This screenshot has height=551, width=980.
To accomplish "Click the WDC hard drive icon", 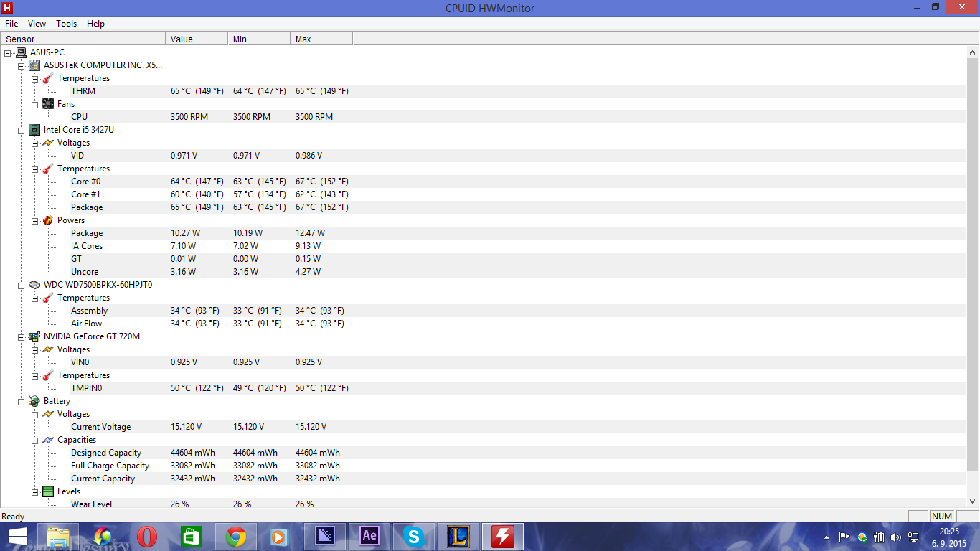I will 34,285.
